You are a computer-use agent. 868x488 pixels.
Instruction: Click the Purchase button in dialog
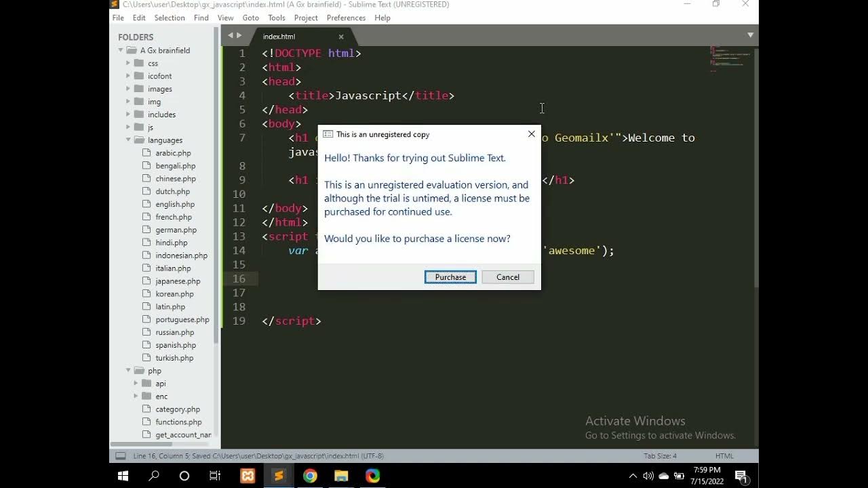450,277
